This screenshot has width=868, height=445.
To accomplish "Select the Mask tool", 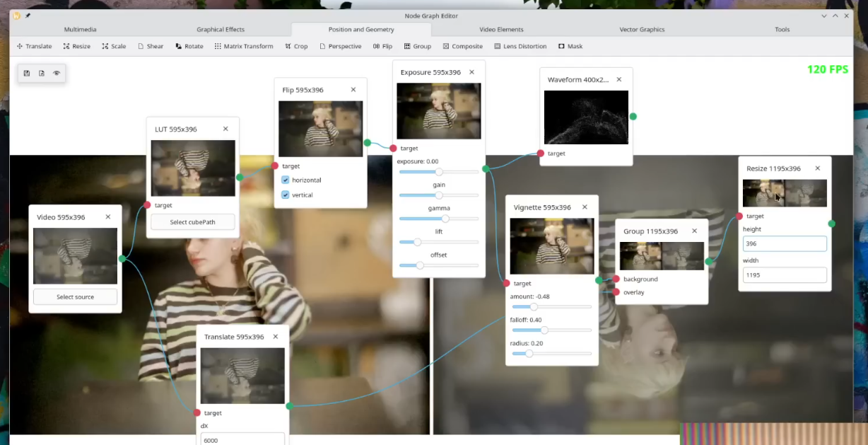I will pos(570,46).
